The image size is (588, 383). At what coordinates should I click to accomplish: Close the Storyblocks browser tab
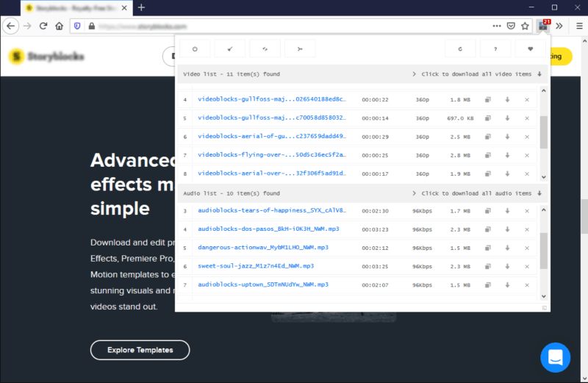124,8
